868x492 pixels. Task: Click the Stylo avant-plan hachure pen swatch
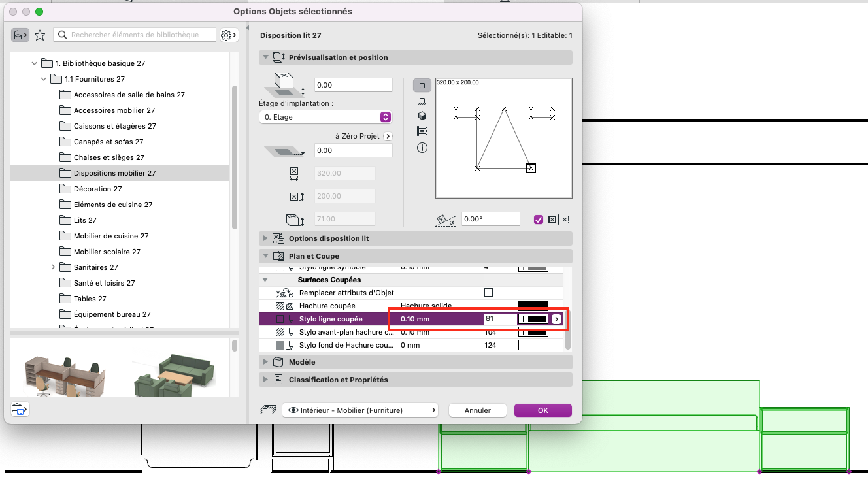tap(533, 332)
